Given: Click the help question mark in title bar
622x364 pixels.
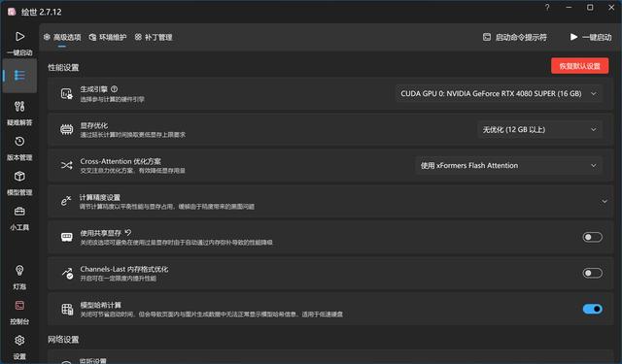Looking at the screenshot, I should point(547,7).
